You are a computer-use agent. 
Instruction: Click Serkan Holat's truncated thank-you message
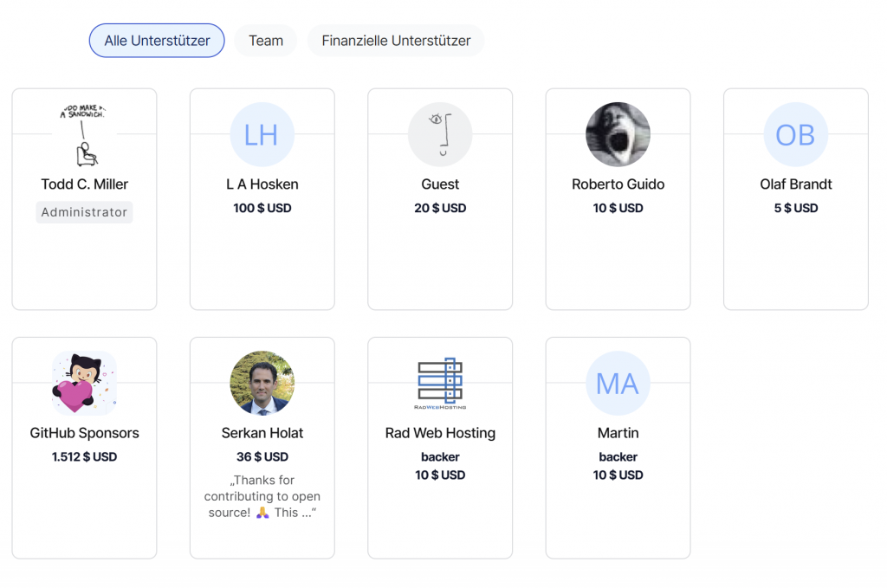pyautogui.click(x=262, y=496)
